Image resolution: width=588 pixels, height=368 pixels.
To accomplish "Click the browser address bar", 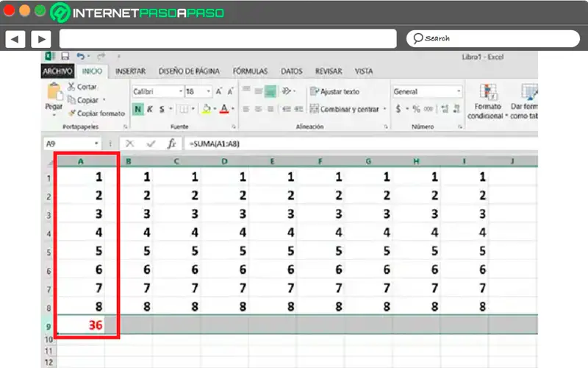I will coord(228,39).
